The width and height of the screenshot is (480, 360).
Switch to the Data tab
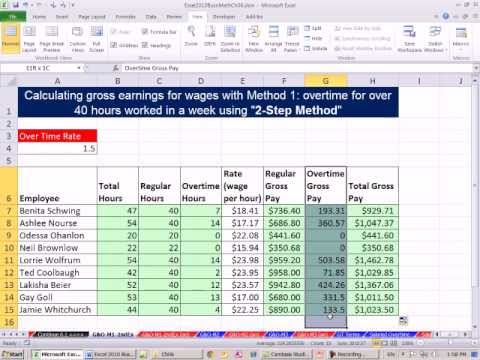click(151, 16)
